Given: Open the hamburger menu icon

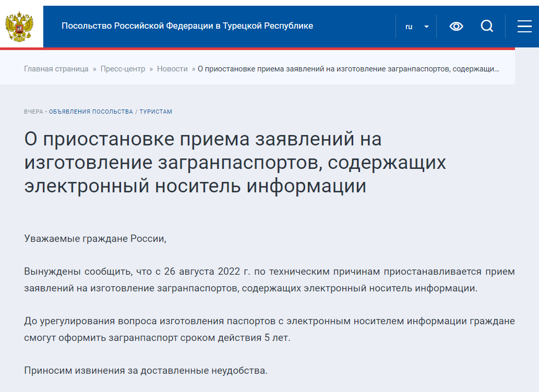Looking at the screenshot, I should point(524,26).
